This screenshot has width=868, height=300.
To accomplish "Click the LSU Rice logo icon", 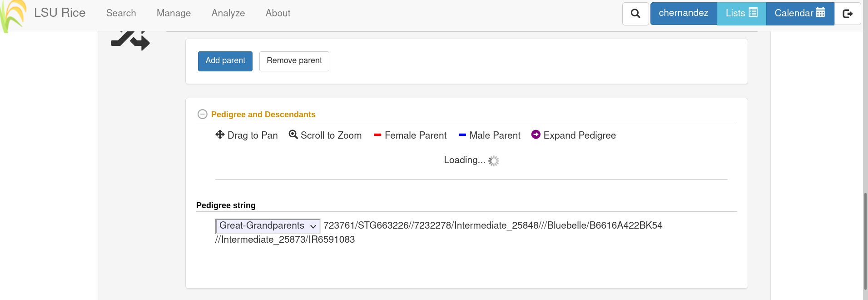I will point(13,15).
